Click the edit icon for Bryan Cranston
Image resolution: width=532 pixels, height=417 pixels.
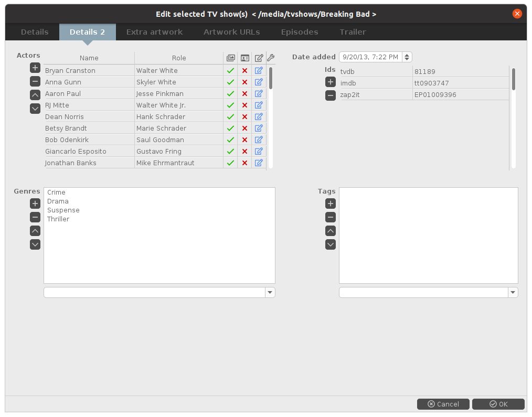click(x=259, y=70)
